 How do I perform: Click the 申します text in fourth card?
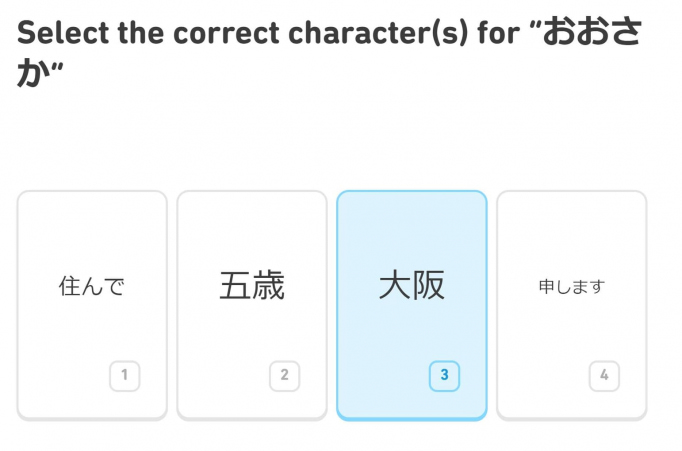(x=572, y=287)
